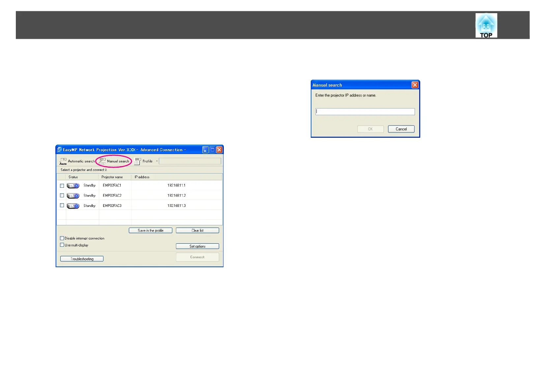Screen dimensions: 555x392
Task: Click the IP address column header
Action: pos(177,177)
